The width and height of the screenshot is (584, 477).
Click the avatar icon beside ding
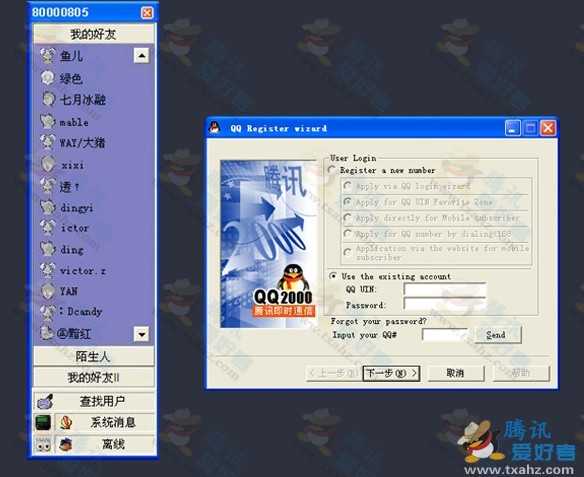click(48, 249)
